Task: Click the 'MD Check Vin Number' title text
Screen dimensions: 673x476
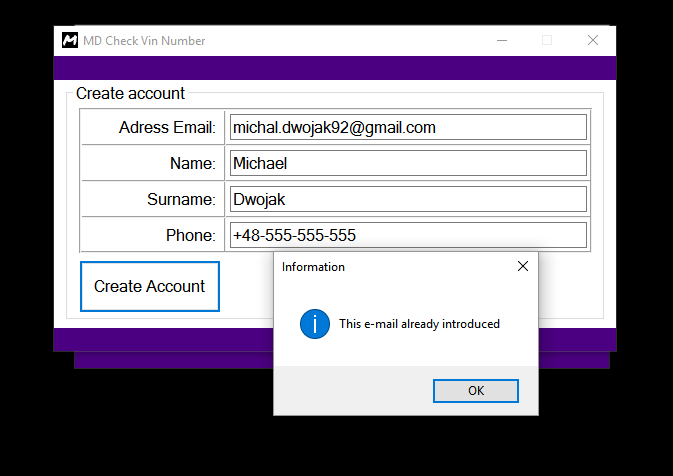Action: tap(144, 41)
